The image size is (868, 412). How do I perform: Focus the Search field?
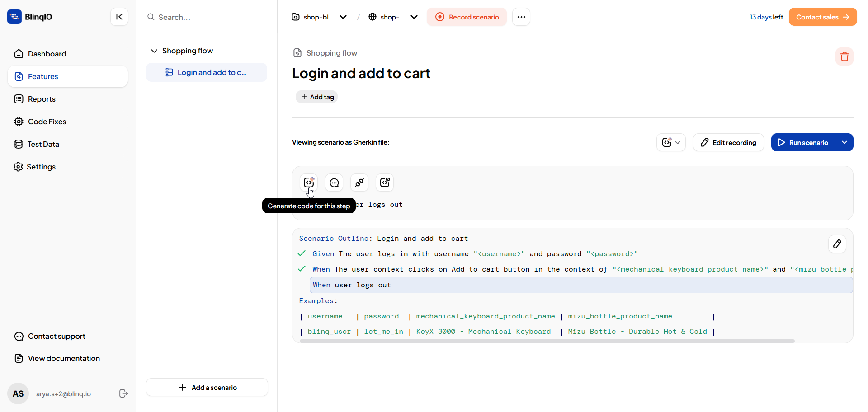[x=207, y=17]
